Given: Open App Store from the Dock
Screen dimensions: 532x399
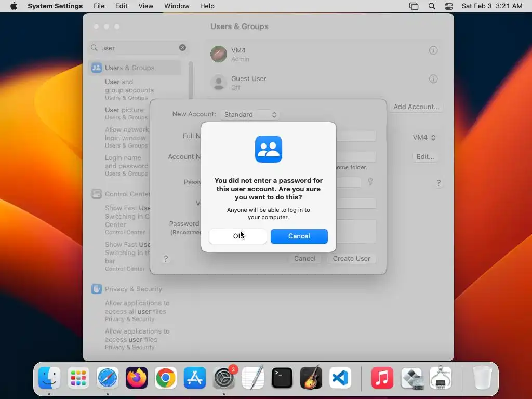Looking at the screenshot, I should pos(195,378).
